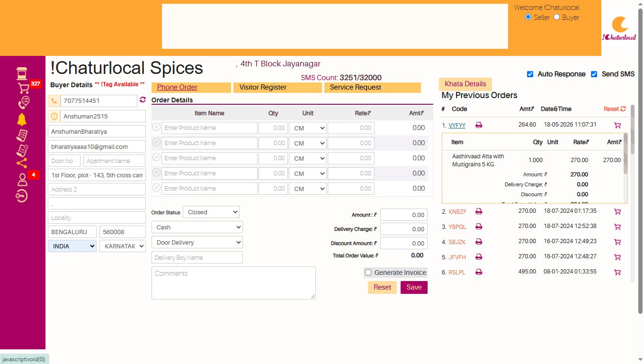Open the scheduled receipt icon with clock
The height and width of the screenshot is (364, 644).
[x=22, y=150]
